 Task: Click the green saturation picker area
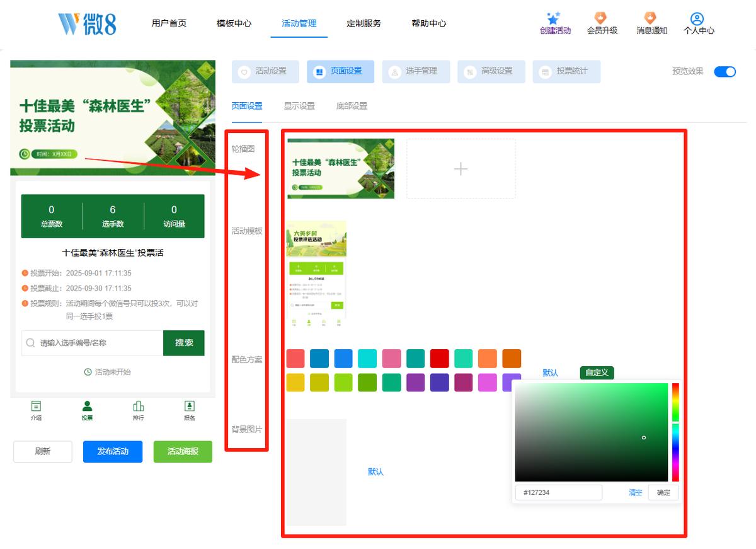(x=591, y=432)
